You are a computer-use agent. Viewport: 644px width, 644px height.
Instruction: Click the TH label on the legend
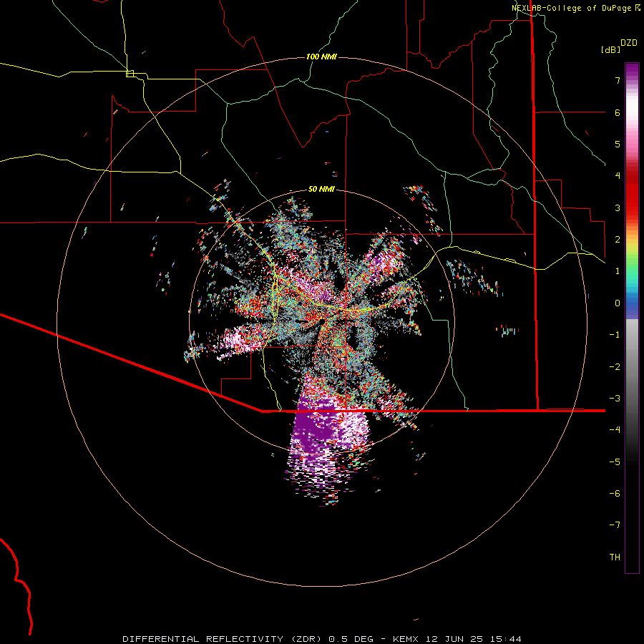pyautogui.click(x=615, y=557)
